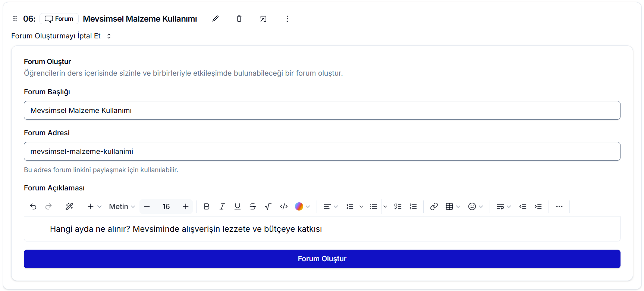
Task: Open the Metin text style dropdown
Action: [122, 206]
